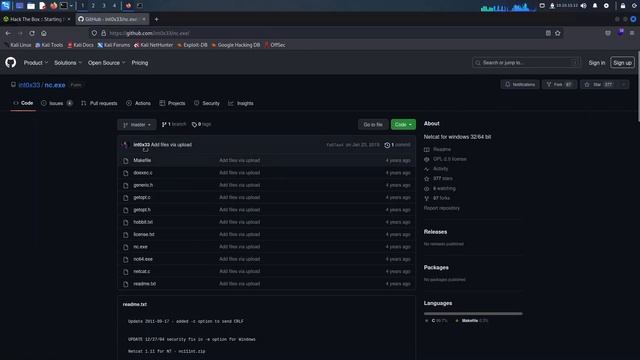This screenshot has height=360, width=640.
Task: Expand Open Source menu
Action: tap(107, 63)
